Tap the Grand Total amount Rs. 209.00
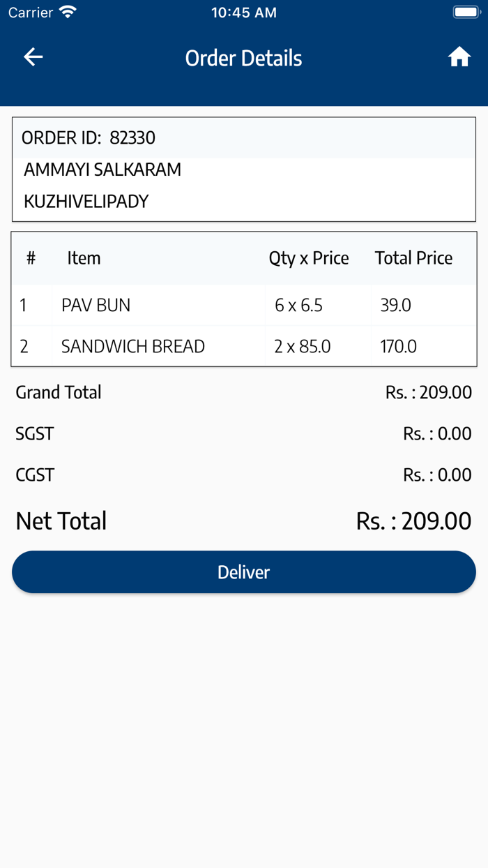 click(428, 392)
